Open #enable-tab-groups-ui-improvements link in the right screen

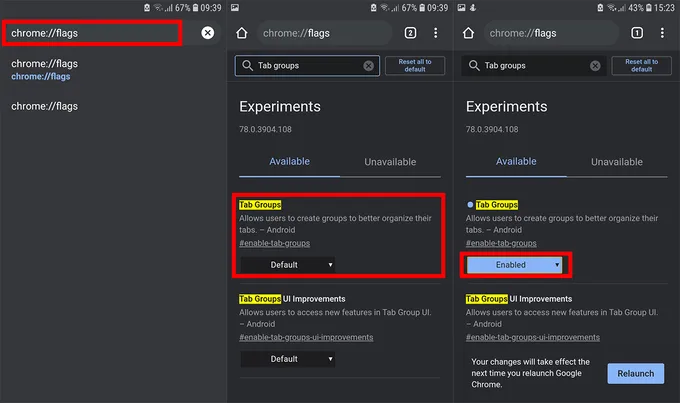coord(533,337)
